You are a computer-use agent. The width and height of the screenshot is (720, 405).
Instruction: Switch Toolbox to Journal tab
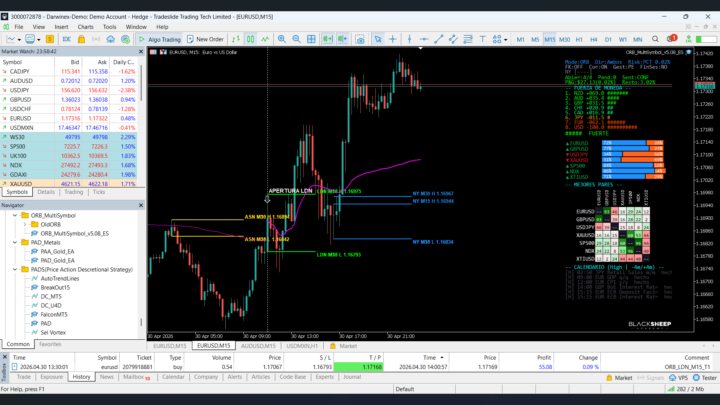(352, 377)
